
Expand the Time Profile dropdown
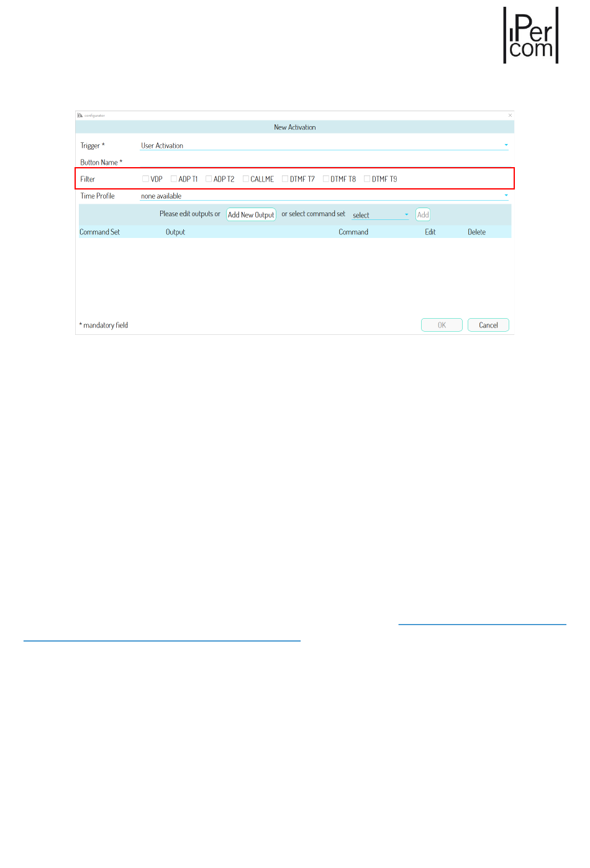pos(324,196)
